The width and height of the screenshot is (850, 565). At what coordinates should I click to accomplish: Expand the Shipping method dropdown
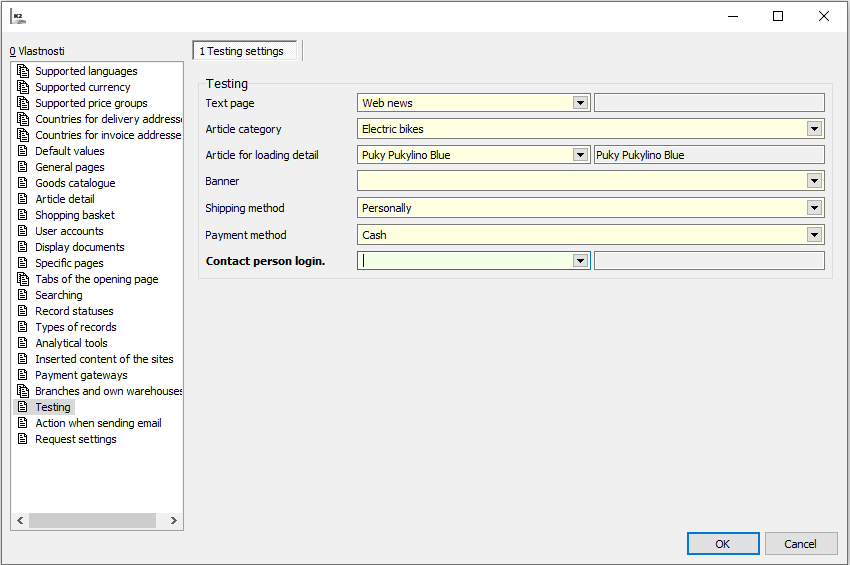point(814,208)
